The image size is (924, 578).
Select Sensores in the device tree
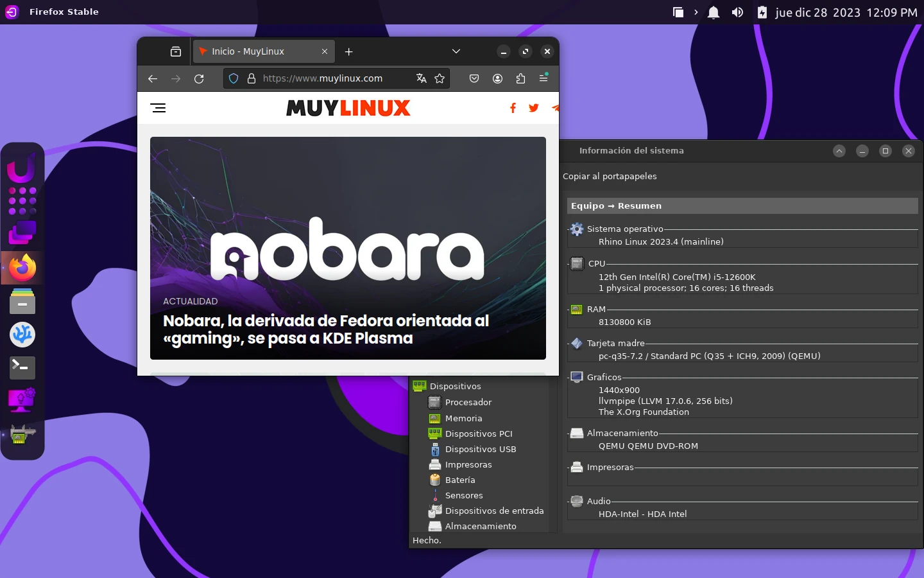pos(464,495)
